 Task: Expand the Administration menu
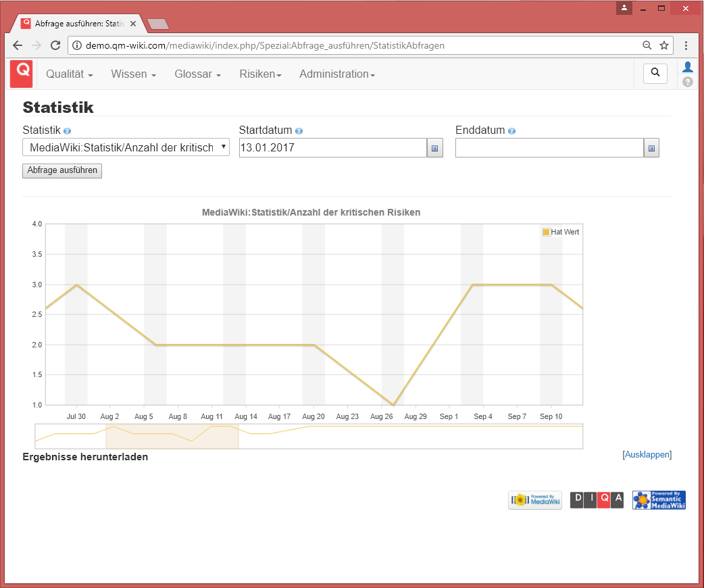coord(336,74)
